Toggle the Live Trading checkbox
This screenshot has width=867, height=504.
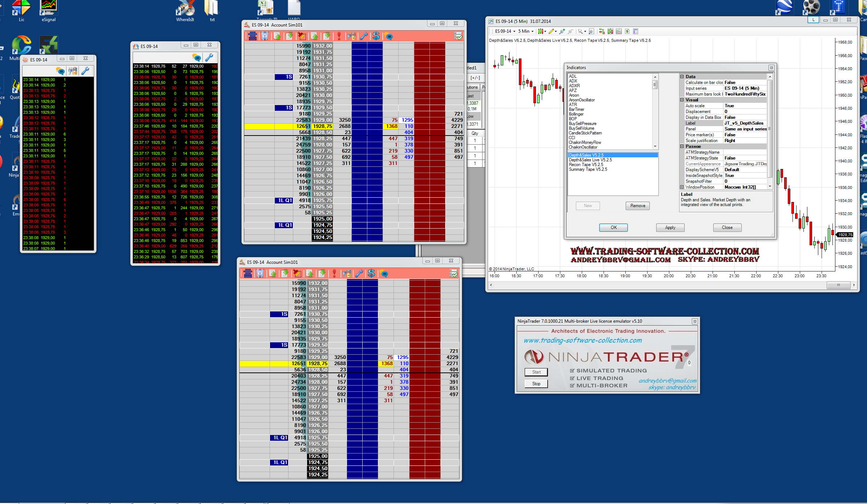tap(572, 378)
